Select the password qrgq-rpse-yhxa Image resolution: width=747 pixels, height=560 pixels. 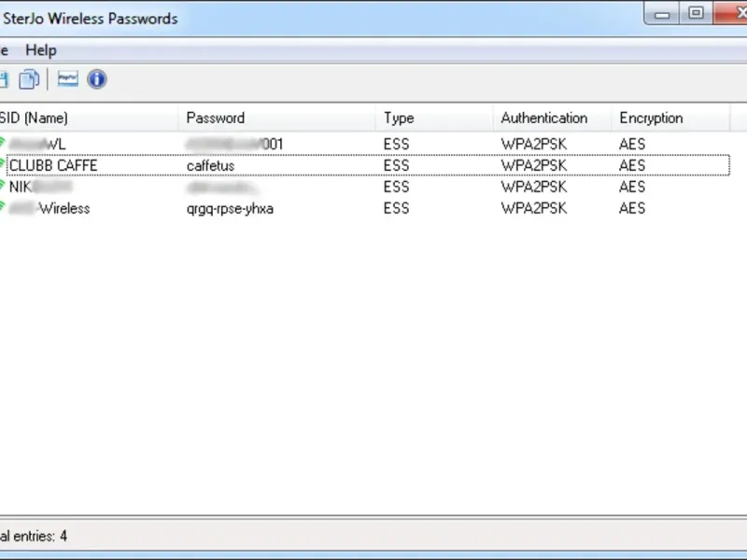click(x=230, y=208)
